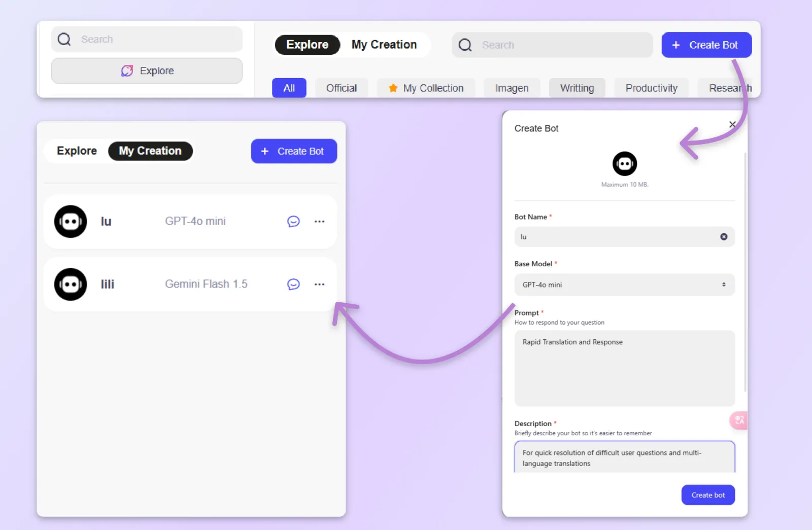The image size is (812, 530).
Task: Click the Create Bot button in the header
Action: 706,45
